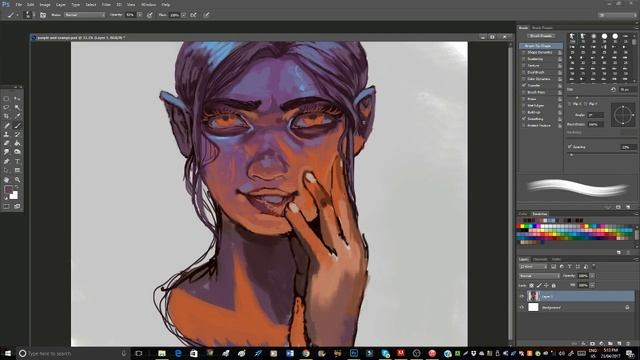Select the Brush tool in the toolbox
This screenshot has height=360, width=640.
coord(17,125)
